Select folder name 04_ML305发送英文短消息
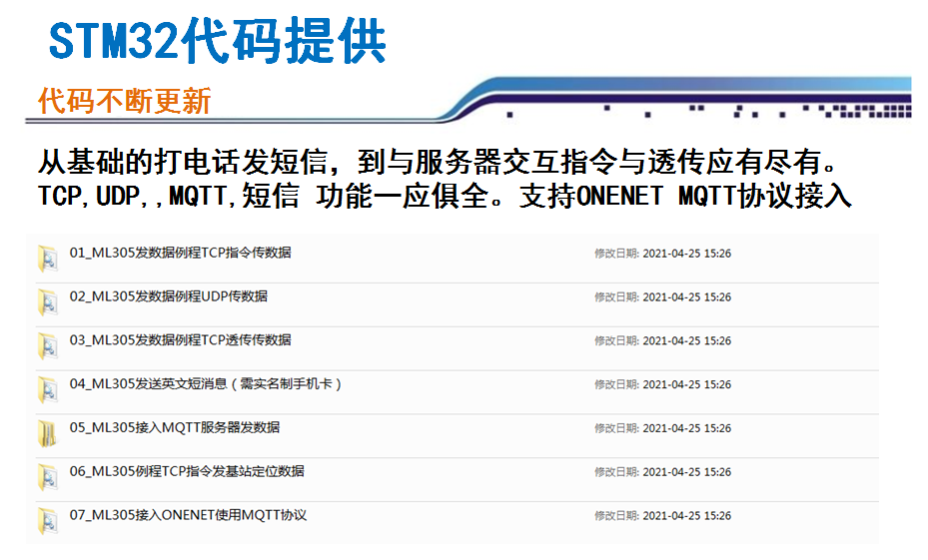The image size is (928, 560). [x=206, y=384]
